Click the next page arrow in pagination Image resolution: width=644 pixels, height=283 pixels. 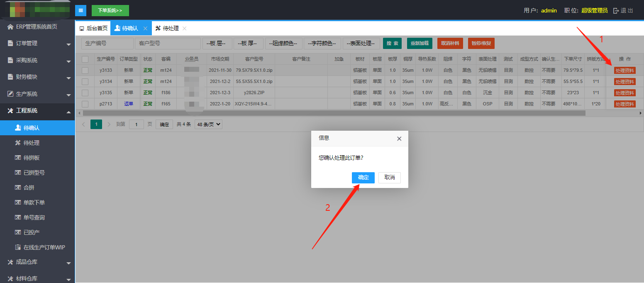coord(109,124)
